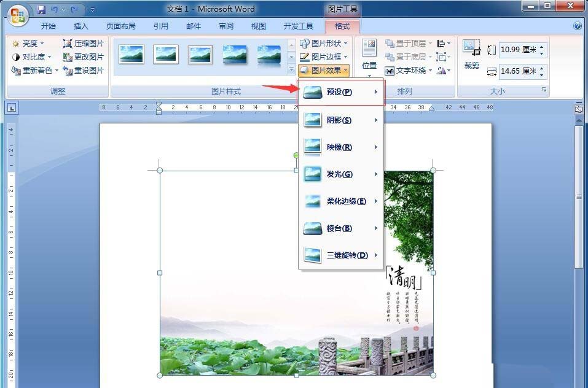
Task: Switch to the 开始 tab
Action: tap(49, 26)
